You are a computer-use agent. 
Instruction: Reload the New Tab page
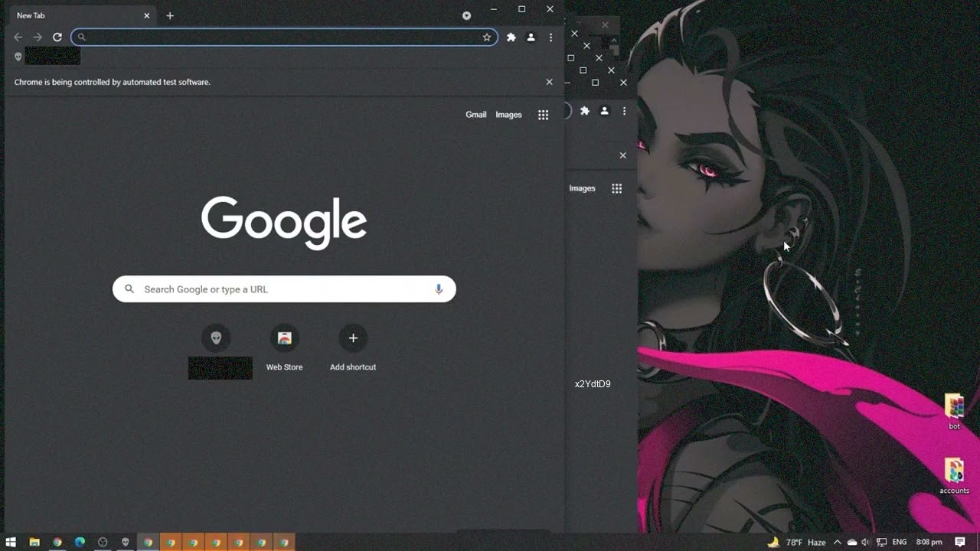pos(57,37)
